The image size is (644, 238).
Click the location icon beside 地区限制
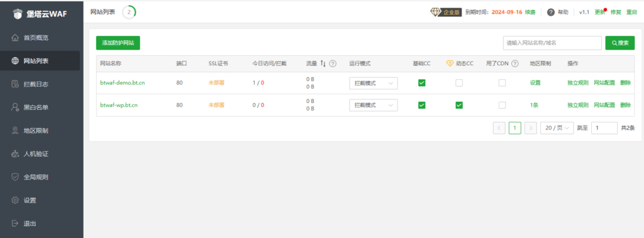coord(15,131)
